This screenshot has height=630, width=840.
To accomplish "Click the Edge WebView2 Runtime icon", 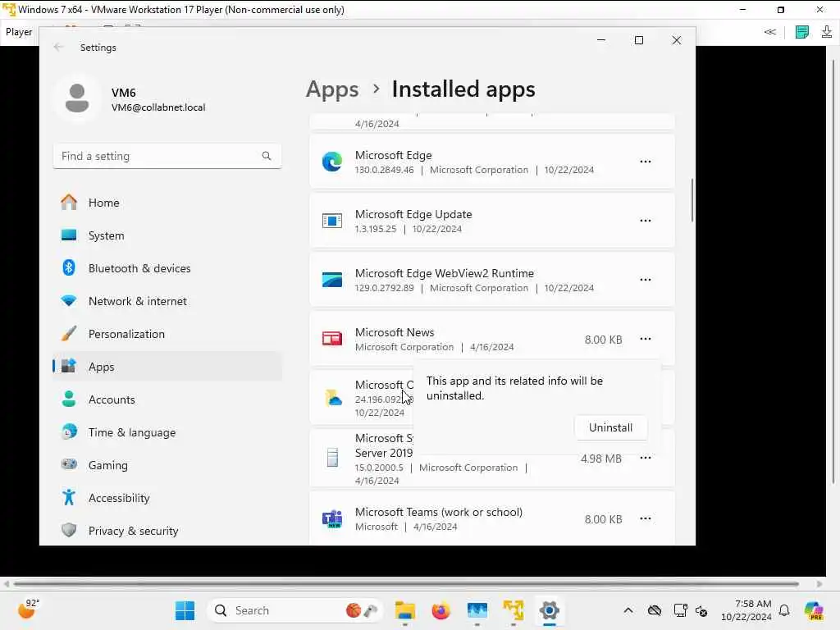I will tap(332, 280).
